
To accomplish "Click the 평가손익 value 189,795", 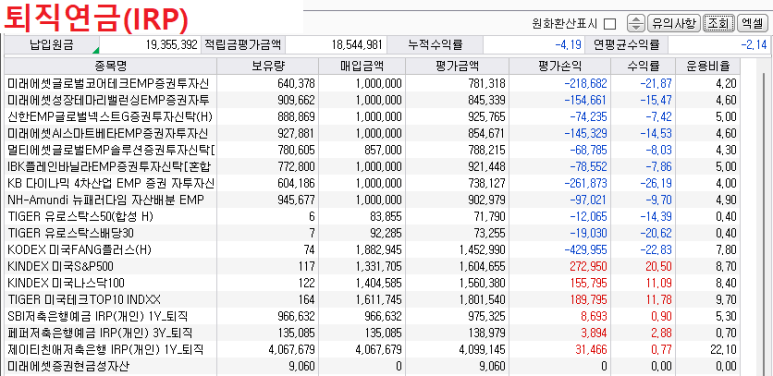I will coord(589,300).
